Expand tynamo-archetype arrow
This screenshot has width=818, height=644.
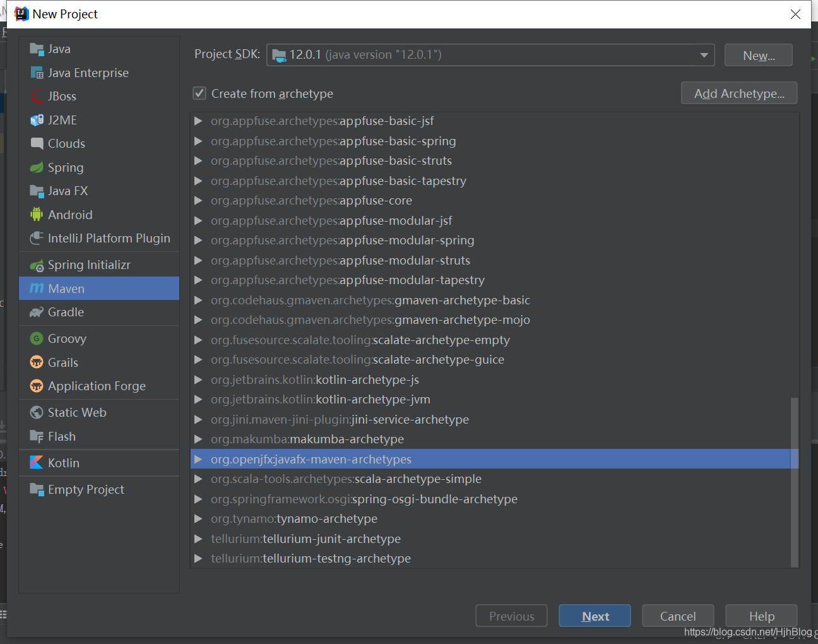198,518
